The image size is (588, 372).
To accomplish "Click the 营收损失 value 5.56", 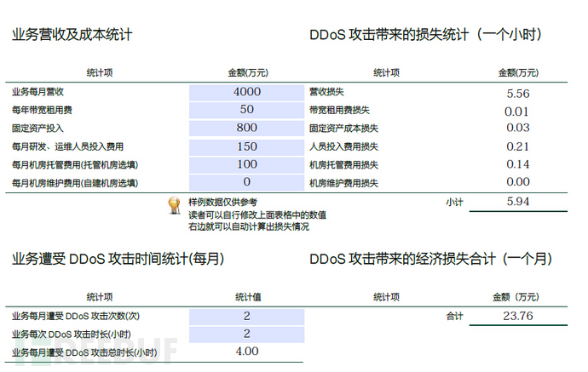I will click(518, 94).
